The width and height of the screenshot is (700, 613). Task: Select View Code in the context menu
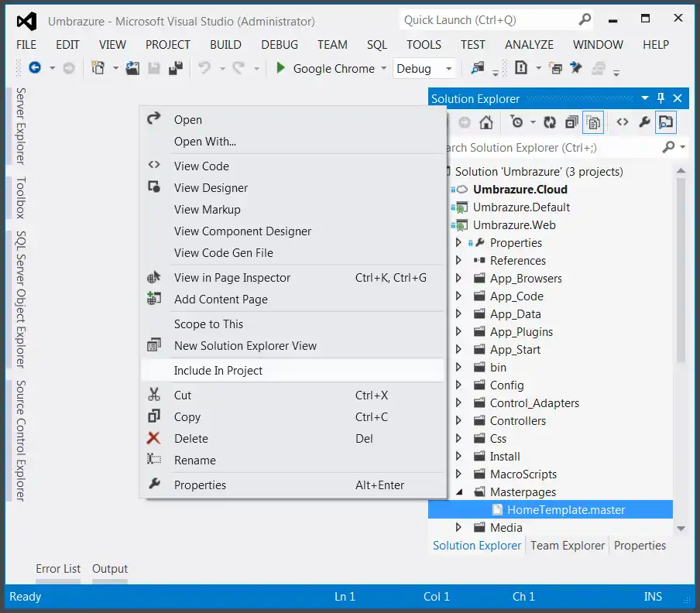click(x=293, y=166)
